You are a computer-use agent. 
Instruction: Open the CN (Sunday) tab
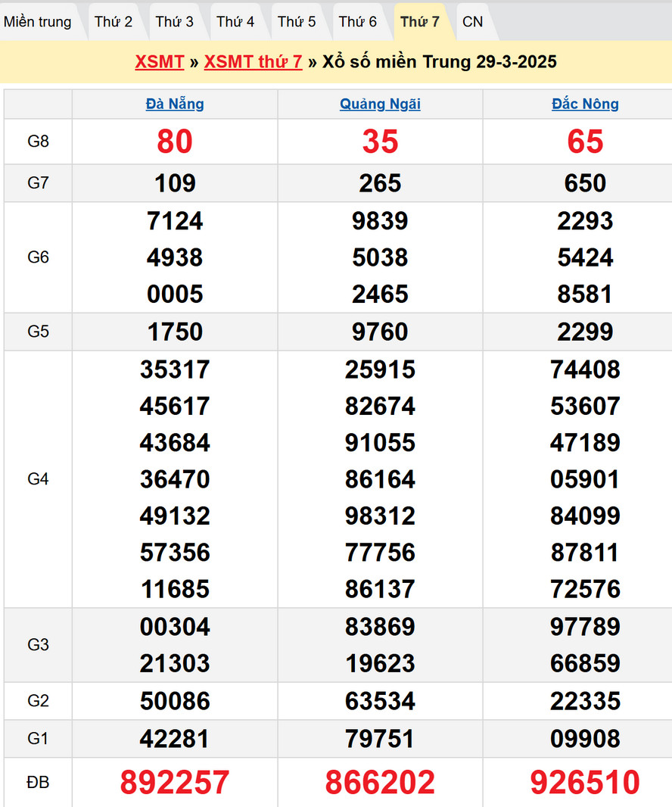click(472, 22)
